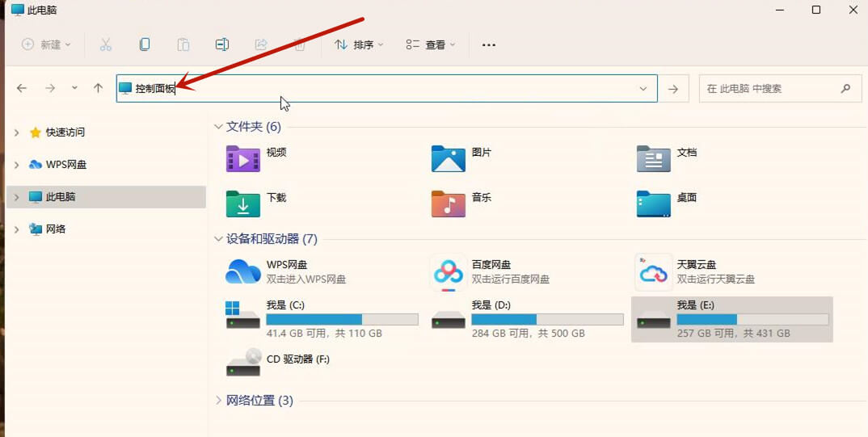Go up one level with up arrow

(99, 88)
